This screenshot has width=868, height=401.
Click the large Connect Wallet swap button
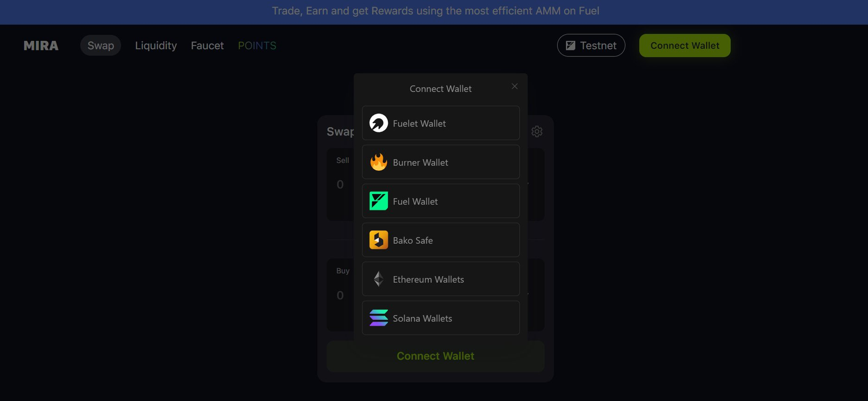(436, 356)
